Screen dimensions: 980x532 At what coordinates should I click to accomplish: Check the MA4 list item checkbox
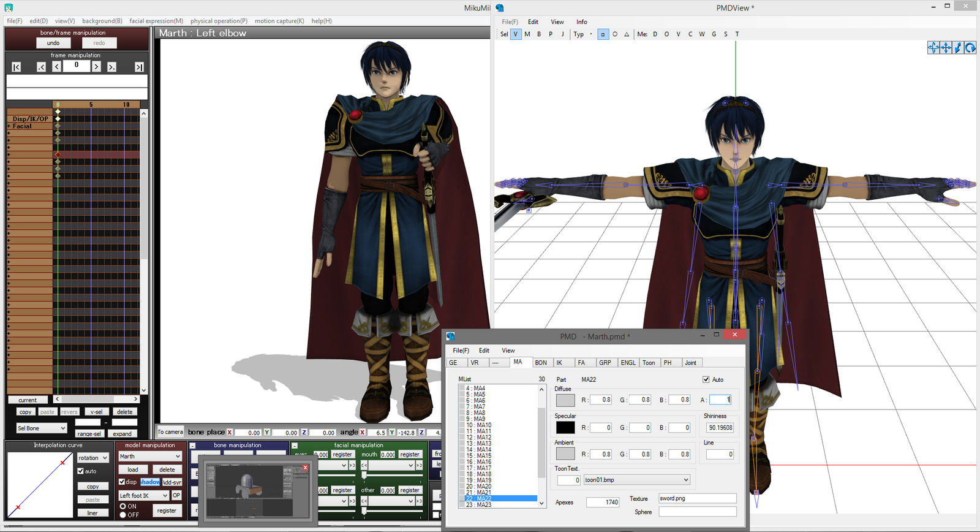click(x=462, y=388)
